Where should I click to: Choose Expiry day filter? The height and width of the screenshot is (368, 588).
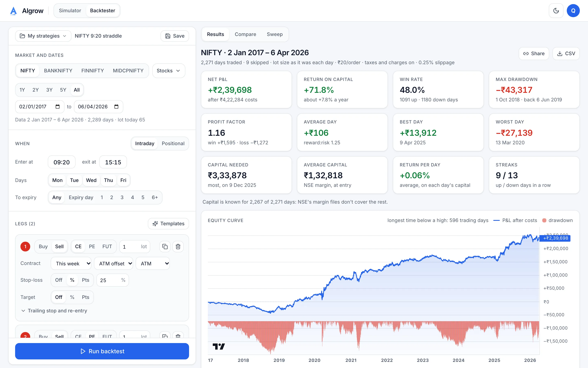[81, 197]
